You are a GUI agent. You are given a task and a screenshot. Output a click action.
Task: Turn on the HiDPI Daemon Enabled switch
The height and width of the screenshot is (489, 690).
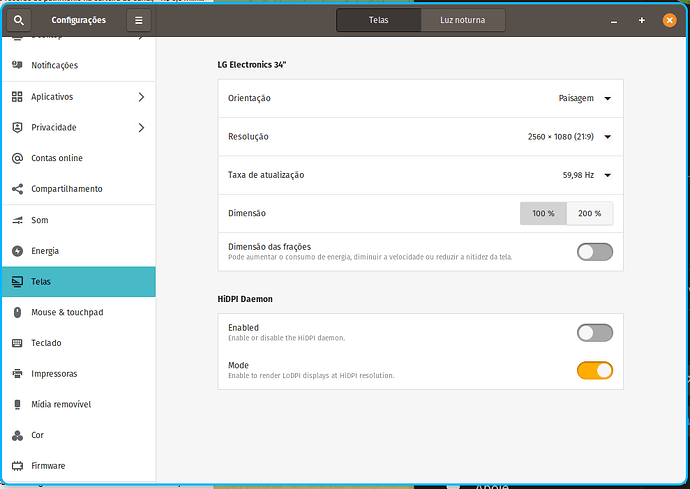click(594, 333)
